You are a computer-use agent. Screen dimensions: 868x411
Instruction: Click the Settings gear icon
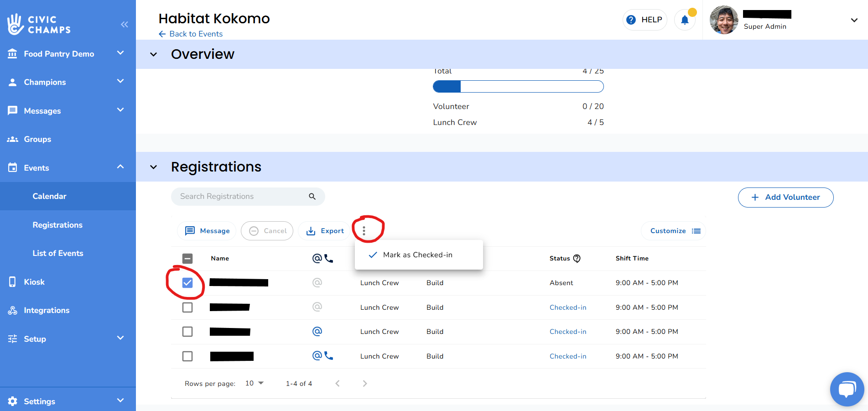13,401
